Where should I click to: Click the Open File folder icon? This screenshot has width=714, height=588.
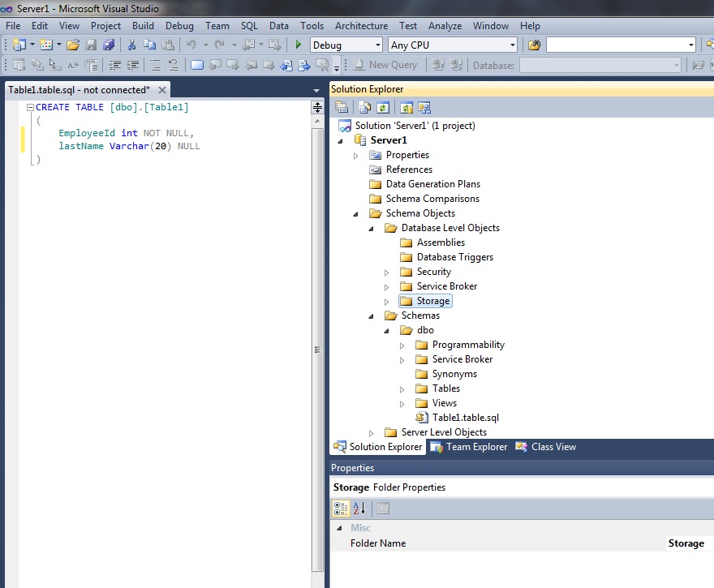[73, 45]
